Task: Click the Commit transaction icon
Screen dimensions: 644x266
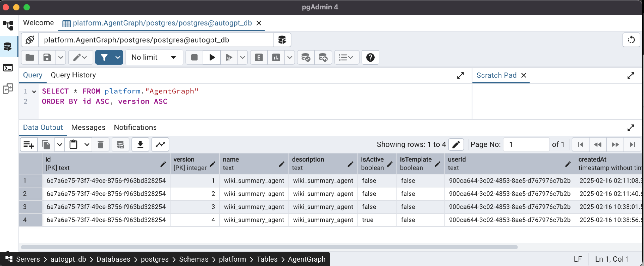Action: coord(306,57)
